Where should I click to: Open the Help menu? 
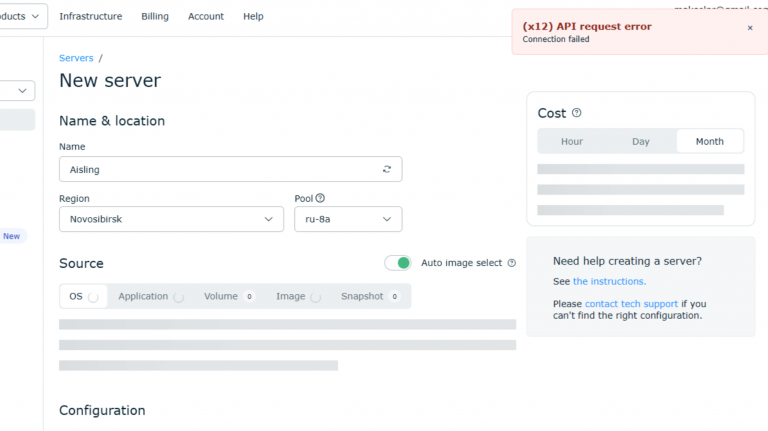pyautogui.click(x=253, y=16)
